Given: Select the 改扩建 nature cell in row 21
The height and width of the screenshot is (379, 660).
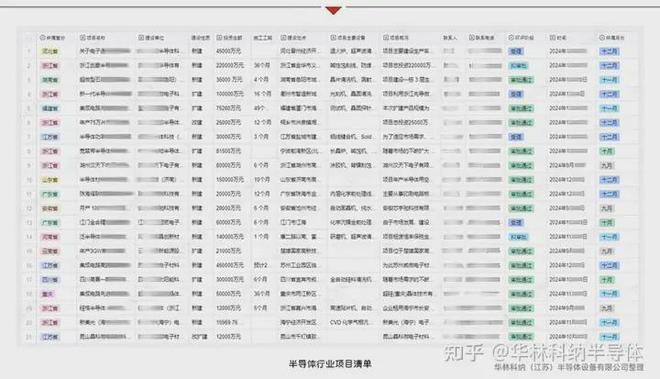Looking at the screenshot, I should point(199,336).
